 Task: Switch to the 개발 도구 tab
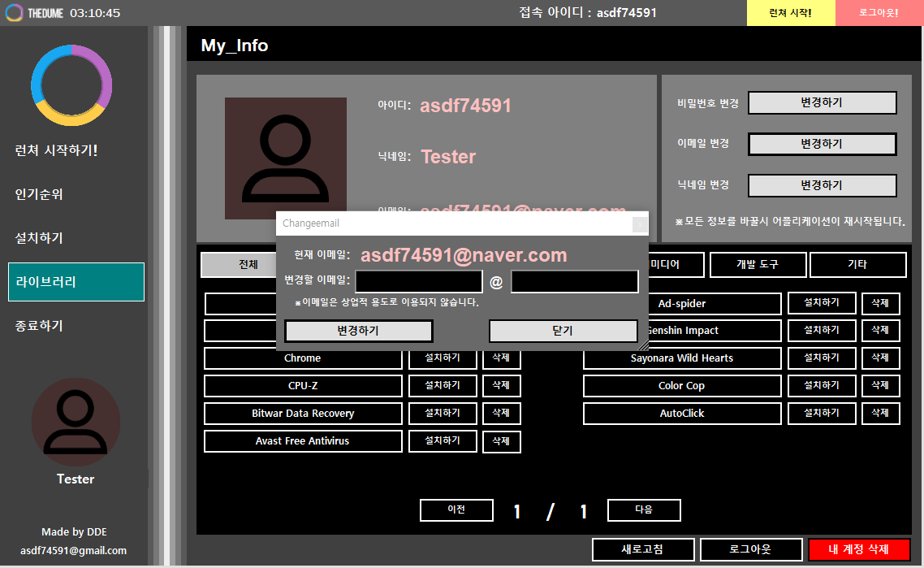point(758,264)
